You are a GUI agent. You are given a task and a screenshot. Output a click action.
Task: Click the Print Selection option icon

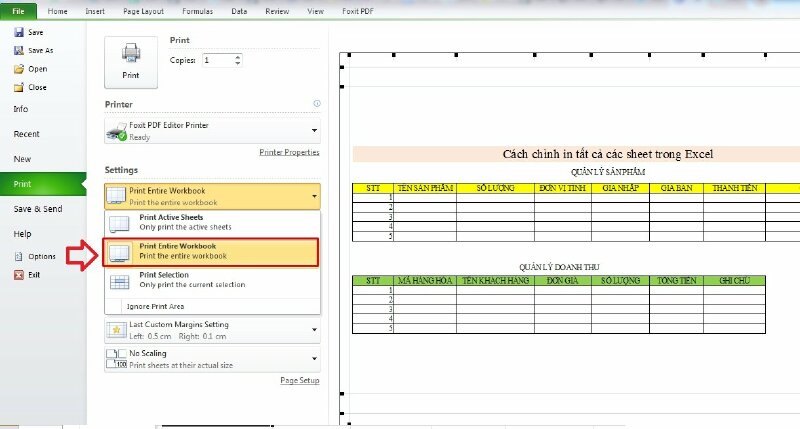click(119, 282)
